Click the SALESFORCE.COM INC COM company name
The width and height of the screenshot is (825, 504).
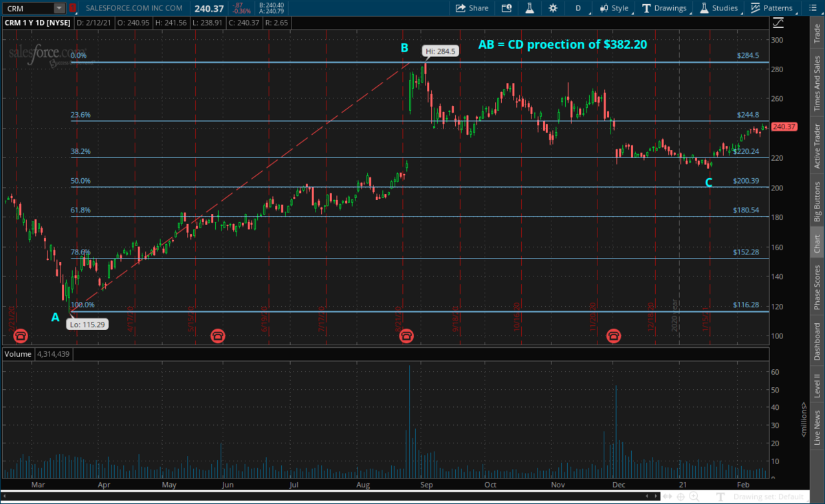135,8
